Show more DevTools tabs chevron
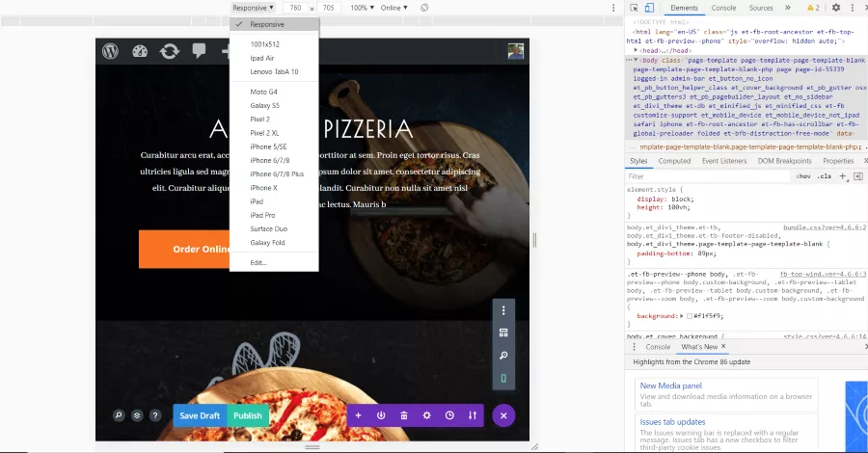 pos(788,8)
